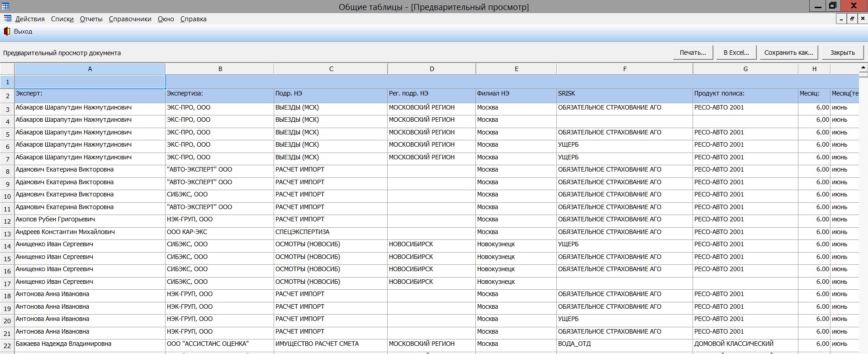This screenshot has height=354, width=868.
Task: Restore the inner document window
Action: (852, 19)
